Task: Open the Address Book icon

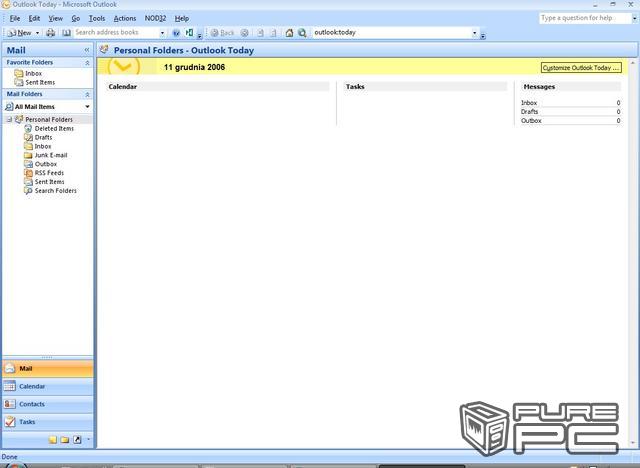Action: (66, 33)
